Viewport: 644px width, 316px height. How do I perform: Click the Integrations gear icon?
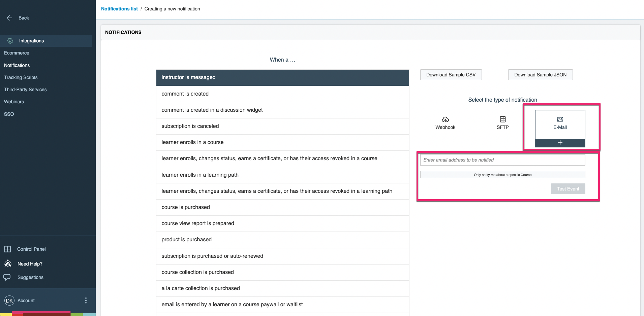tap(10, 41)
